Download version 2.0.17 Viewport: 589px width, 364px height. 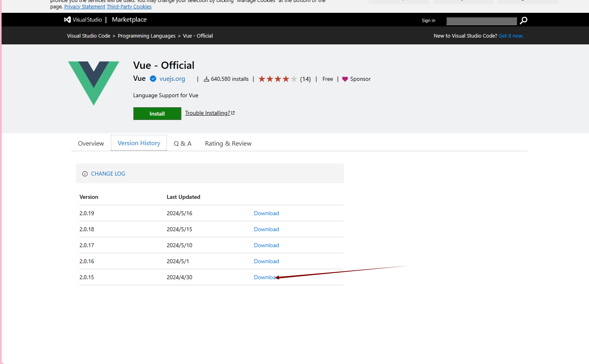[x=266, y=245]
